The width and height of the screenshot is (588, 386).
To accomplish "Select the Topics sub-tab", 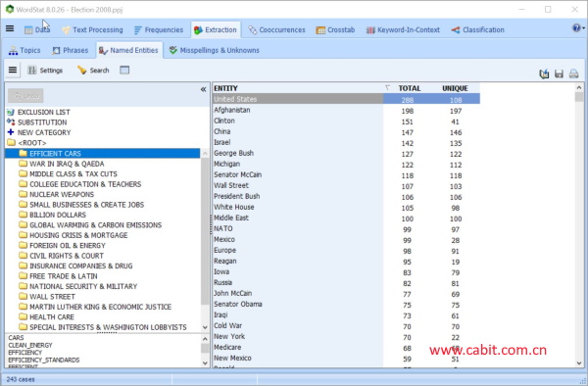I will pyautogui.click(x=24, y=50).
